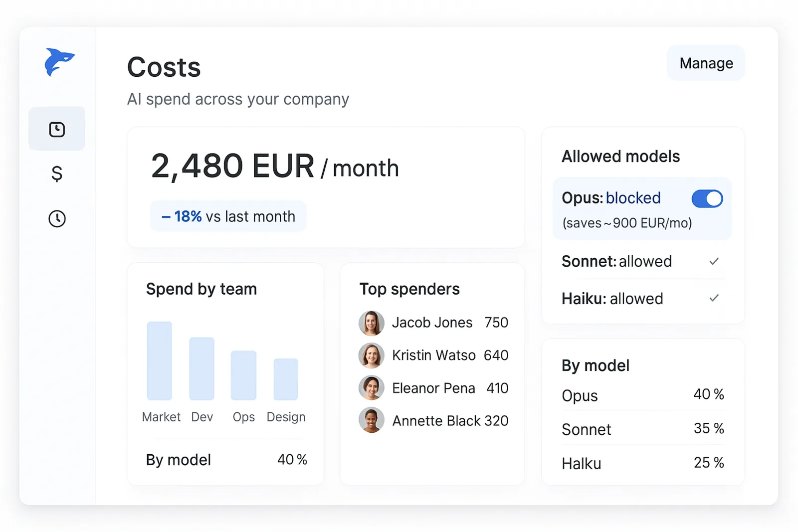Click the Top spenders heading
The image size is (798, 532).
pyautogui.click(x=409, y=289)
